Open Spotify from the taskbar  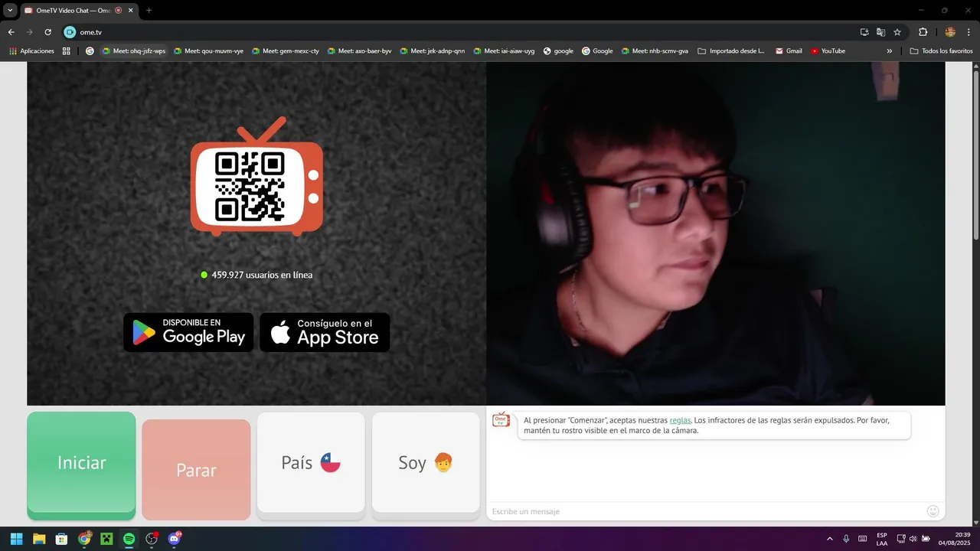click(129, 539)
